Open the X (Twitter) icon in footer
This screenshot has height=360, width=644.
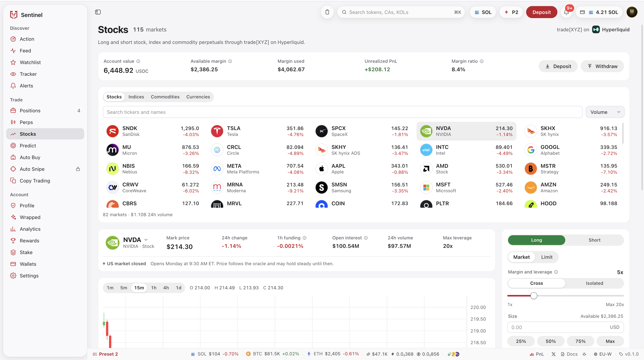(x=553, y=354)
